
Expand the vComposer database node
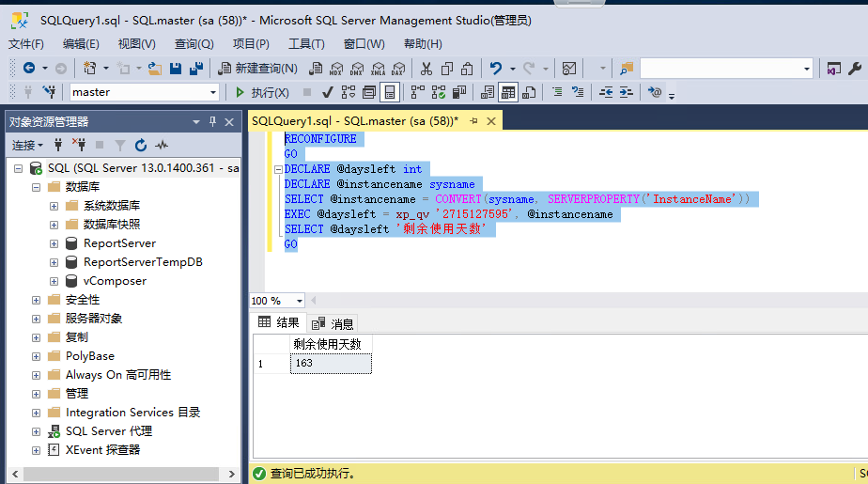[x=54, y=281]
